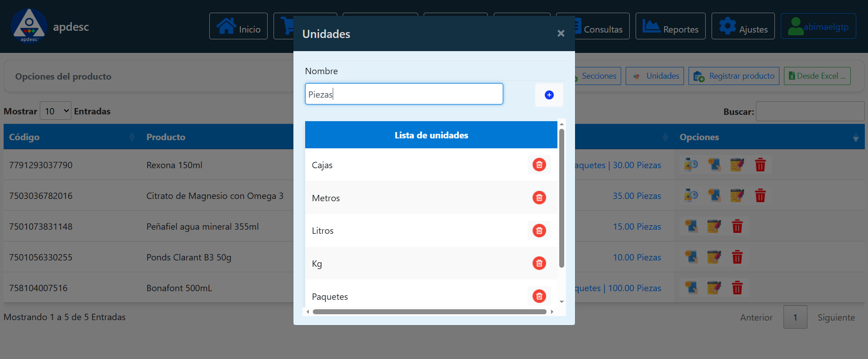Viewport: 868px width, 359px height.
Task: Click the Nombre input field containing Piezas
Action: 404,94
